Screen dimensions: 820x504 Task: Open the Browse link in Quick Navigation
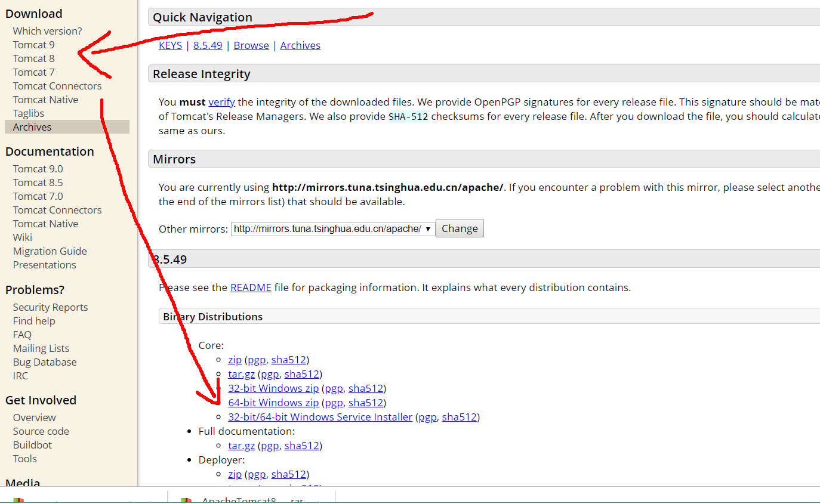point(251,45)
